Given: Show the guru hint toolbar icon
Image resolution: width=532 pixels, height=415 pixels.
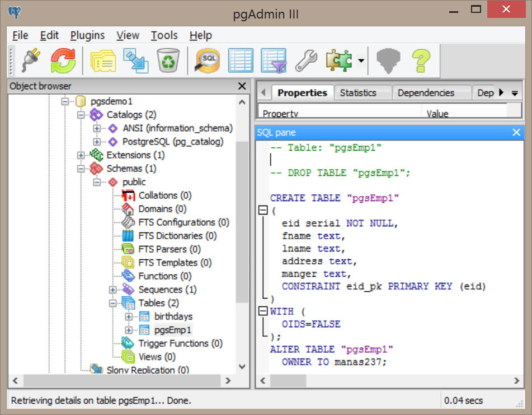Looking at the screenshot, I should pos(388,61).
